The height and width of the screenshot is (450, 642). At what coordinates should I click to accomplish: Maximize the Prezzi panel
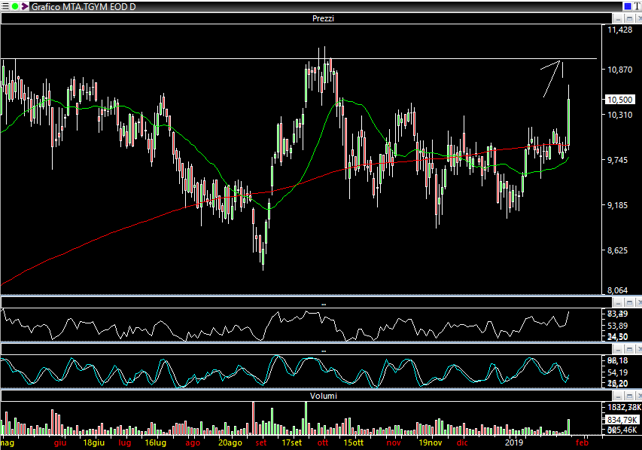(628, 18)
